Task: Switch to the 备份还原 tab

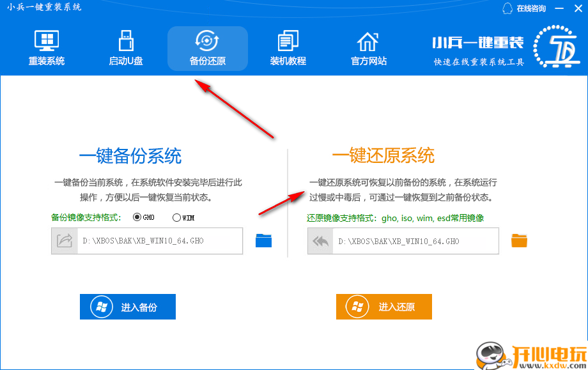Action: click(206, 48)
